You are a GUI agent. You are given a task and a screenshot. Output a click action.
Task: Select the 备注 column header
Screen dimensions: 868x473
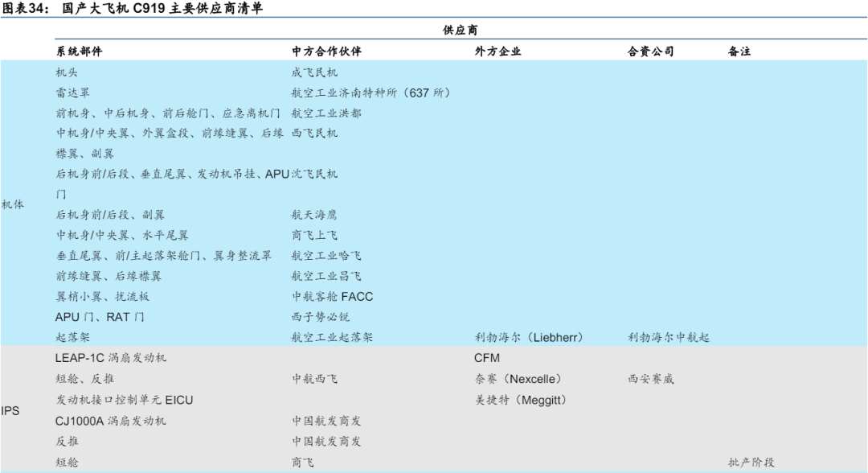click(x=739, y=51)
